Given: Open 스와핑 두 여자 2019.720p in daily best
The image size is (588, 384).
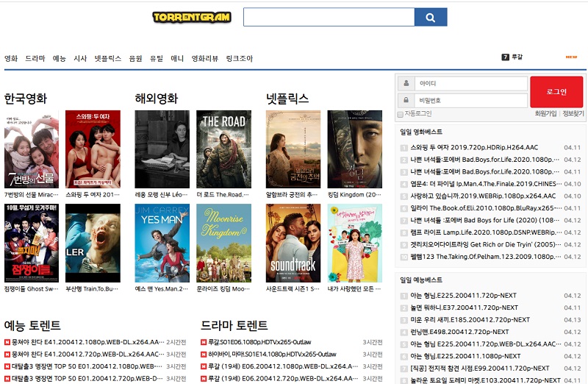Looking at the screenshot, I should click(x=474, y=148).
